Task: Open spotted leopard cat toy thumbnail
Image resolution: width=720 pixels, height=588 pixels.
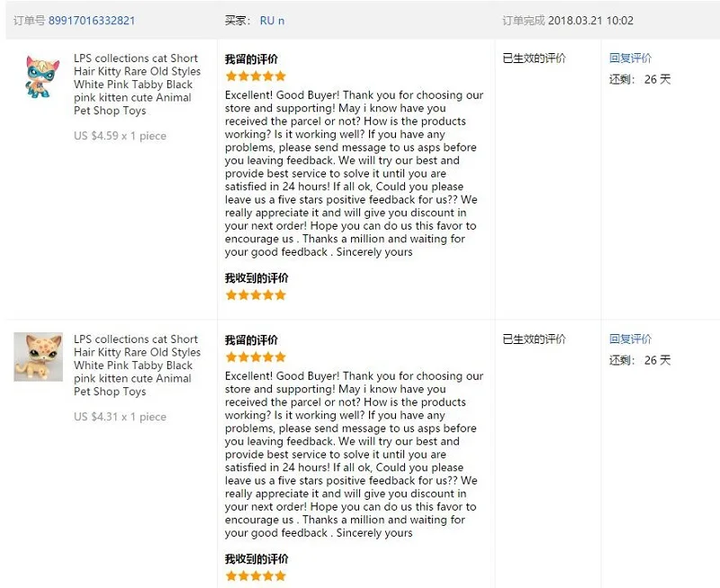Action: pyautogui.click(x=38, y=357)
